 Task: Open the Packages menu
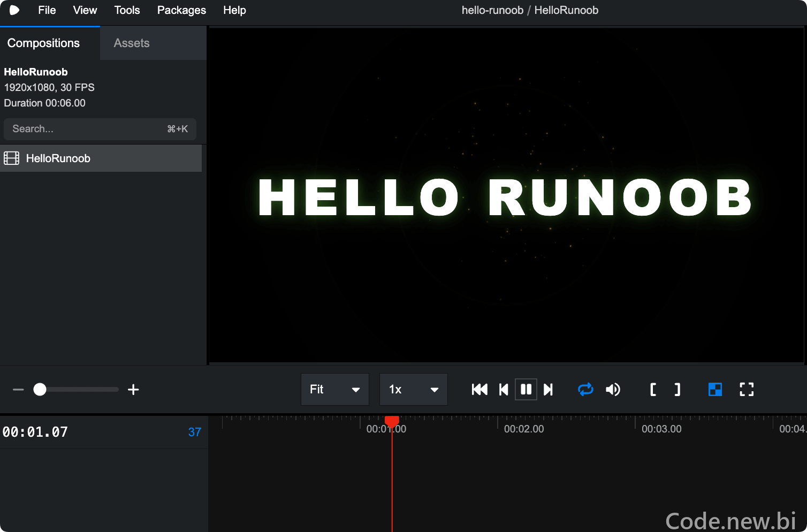click(x=181, y=10)
